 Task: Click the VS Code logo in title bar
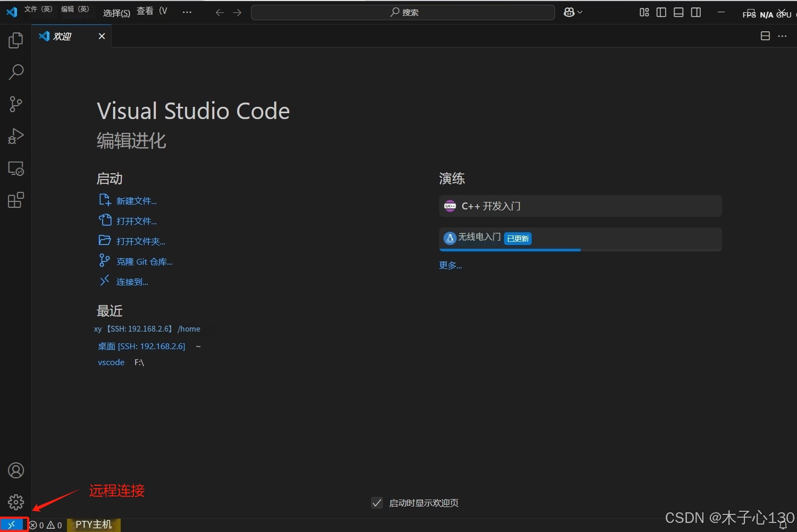(x=12, y=12)
